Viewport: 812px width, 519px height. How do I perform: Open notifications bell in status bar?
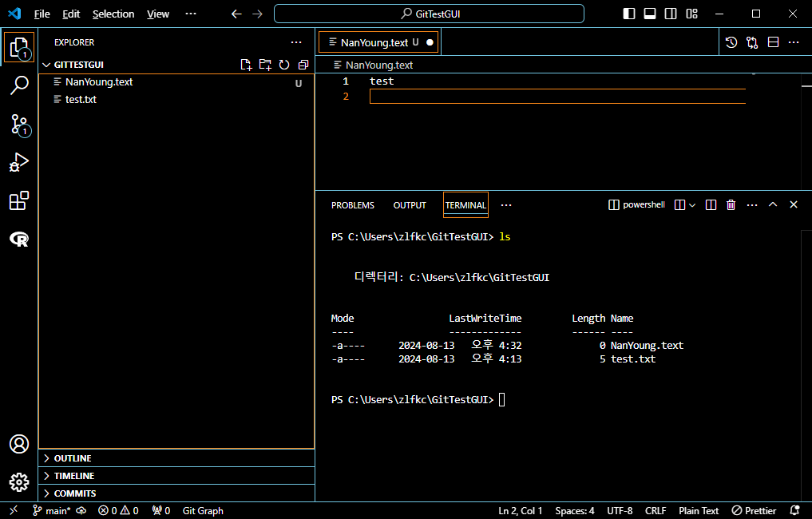coord(795,511)
